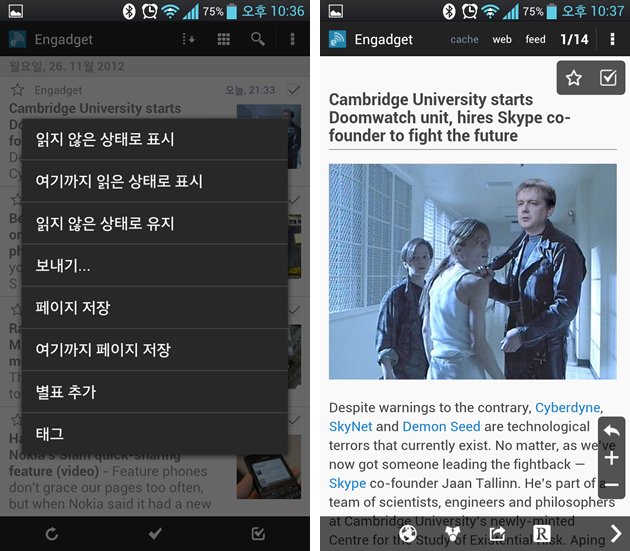Tap the 1/14 article counter
This screenshot has height=551, width=630.
pos(574,39)
